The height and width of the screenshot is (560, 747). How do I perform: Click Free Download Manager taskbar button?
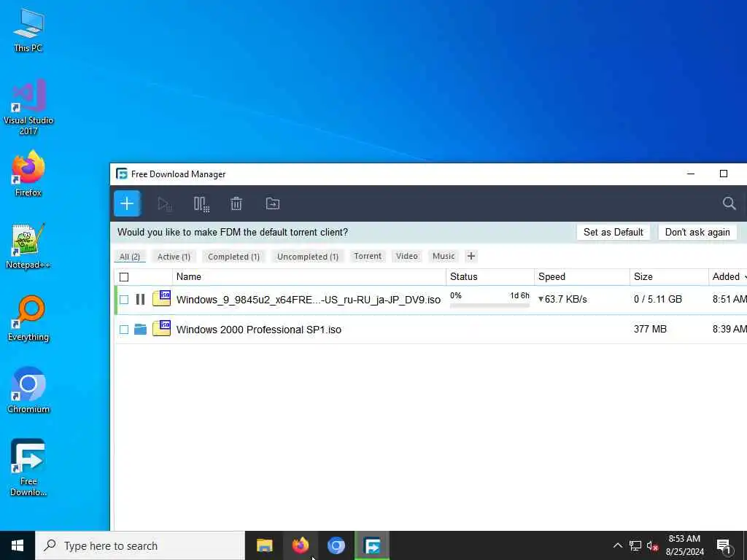tap(372, 545)
